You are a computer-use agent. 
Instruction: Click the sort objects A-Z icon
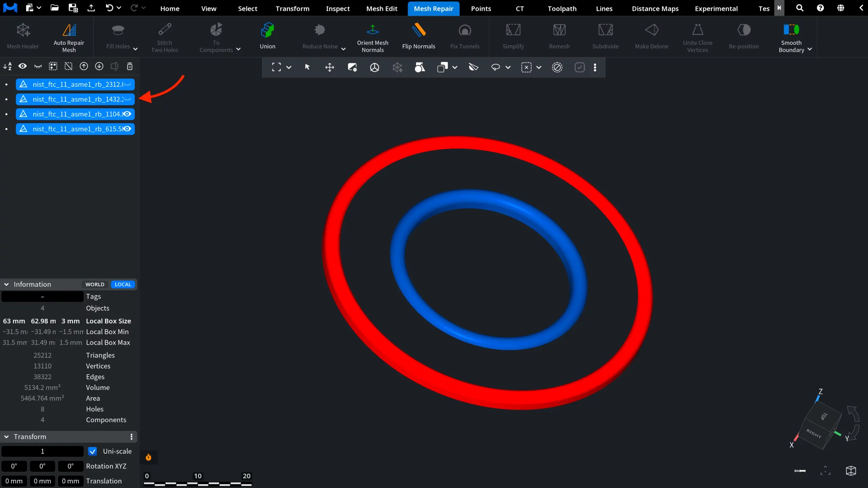point(7,66)
